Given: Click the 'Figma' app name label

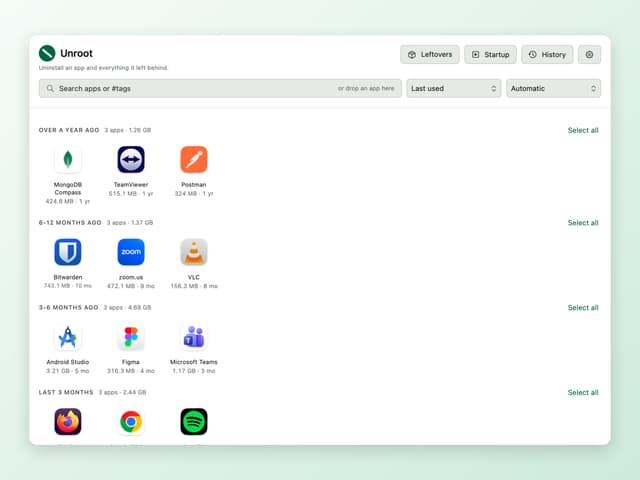Looking at the screenshot, I should click(131, 362).
